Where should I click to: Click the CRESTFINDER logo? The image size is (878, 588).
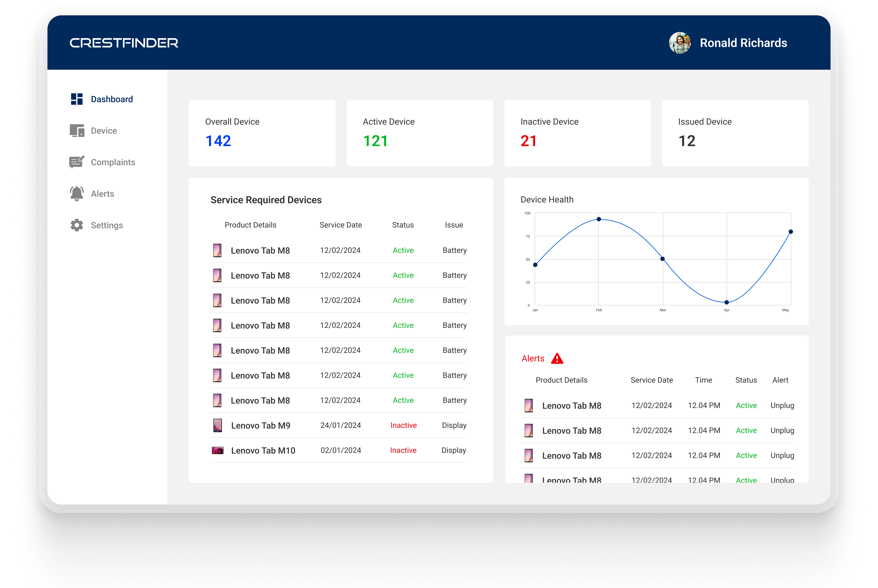click(124, 43)
